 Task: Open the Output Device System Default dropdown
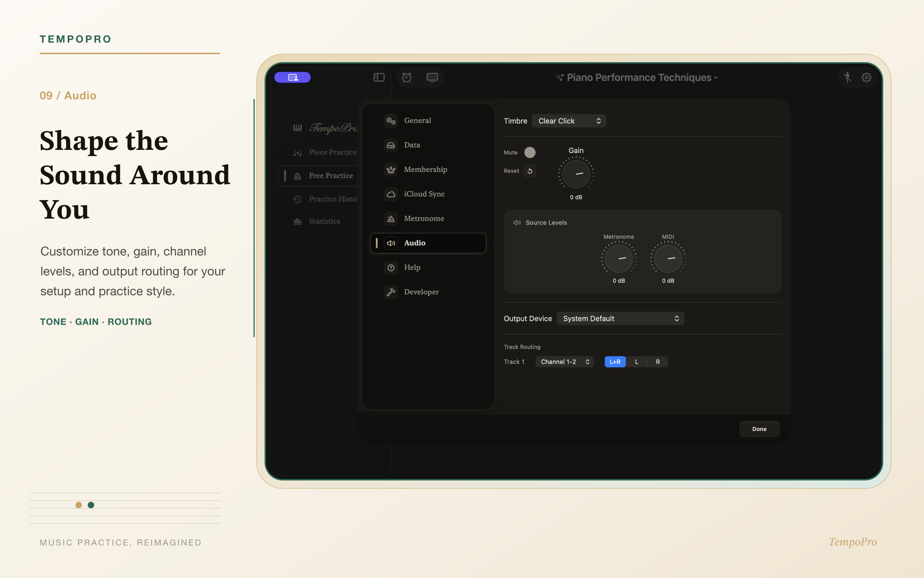click(x=620, y=319)
